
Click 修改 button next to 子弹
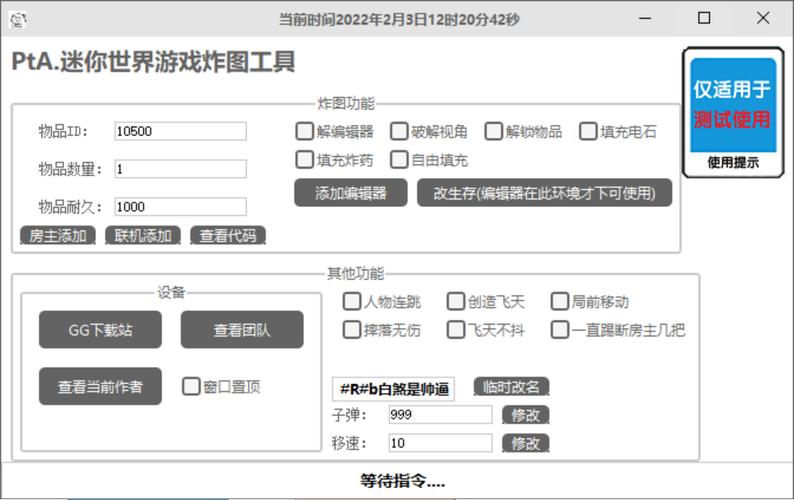(x=526, y=415)
